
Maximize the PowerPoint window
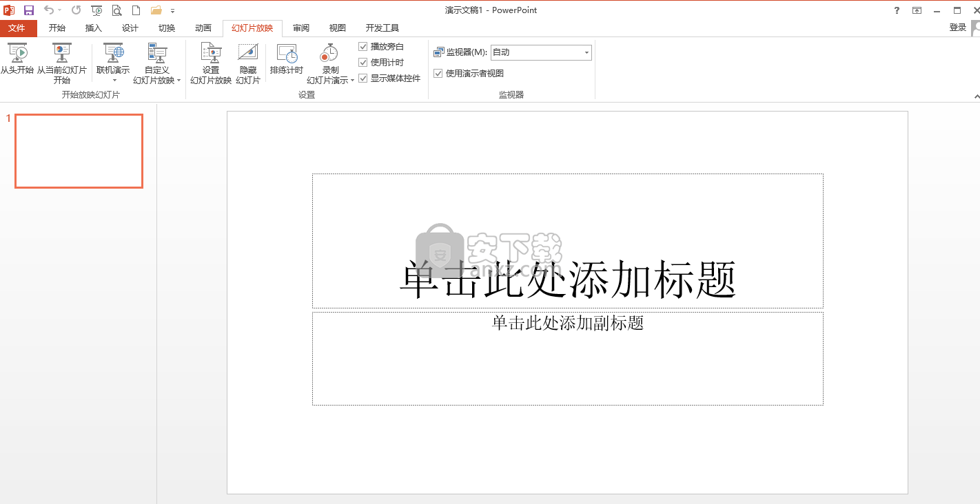957,10
